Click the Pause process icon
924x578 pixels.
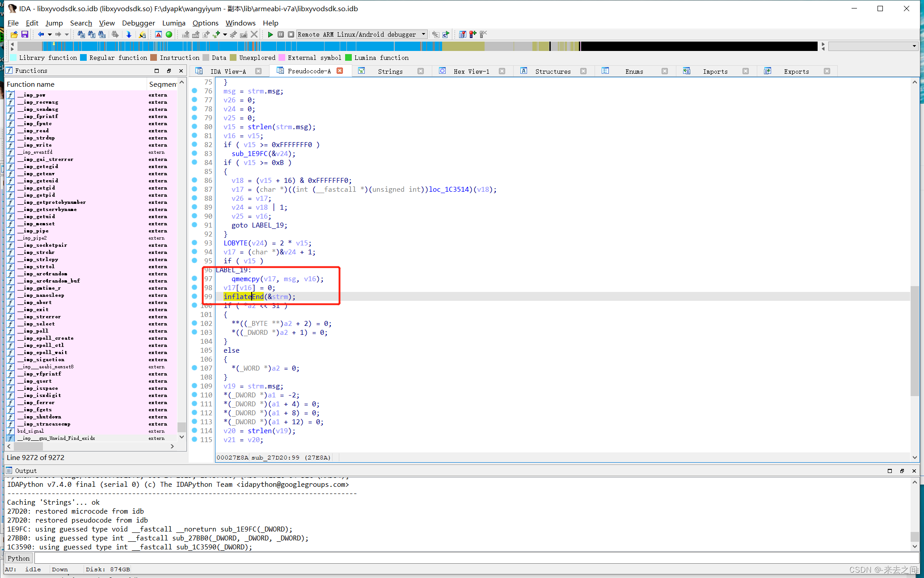(281, 34)
